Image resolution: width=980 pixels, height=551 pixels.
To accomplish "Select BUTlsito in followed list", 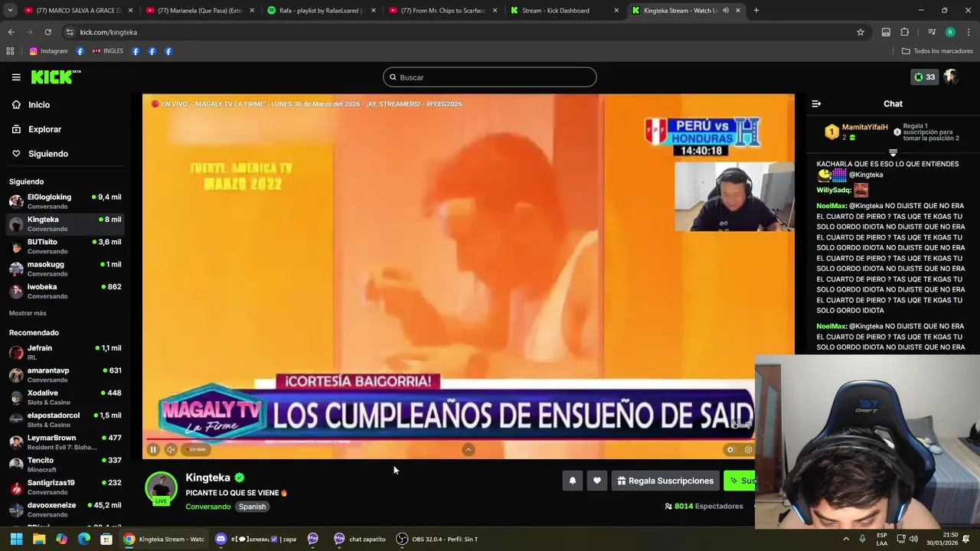I will click(65, 246).
